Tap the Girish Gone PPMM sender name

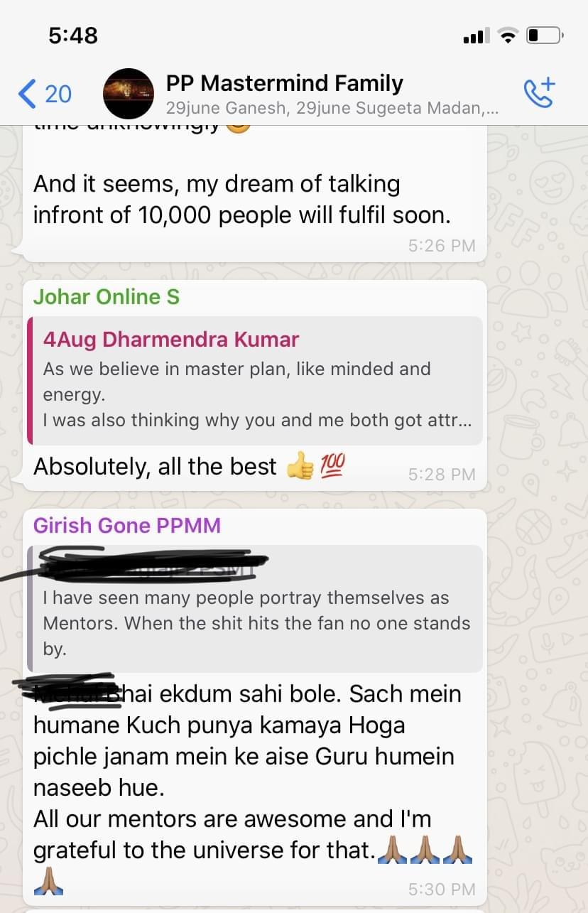point(127,526)
